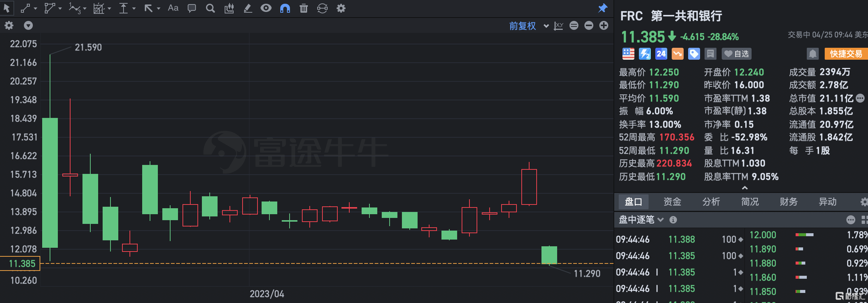Open the candlestick ruler measurement tool
Screen dimensions: 868x303
[229, 8]
